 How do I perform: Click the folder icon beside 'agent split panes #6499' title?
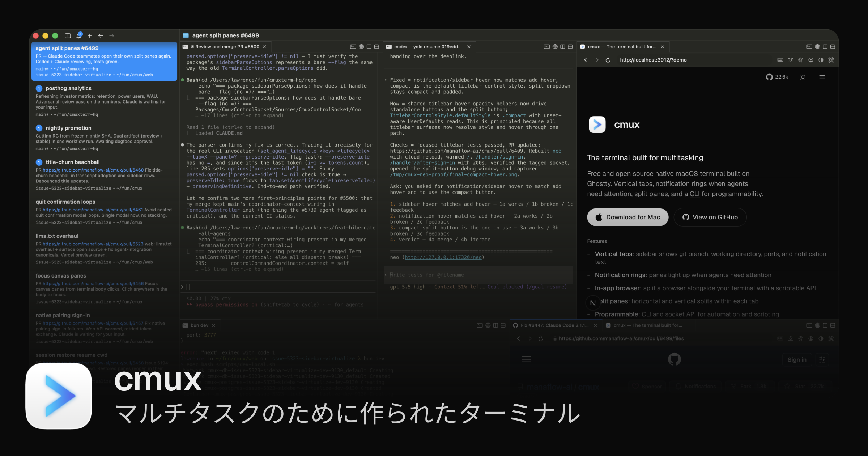[186, 35]
